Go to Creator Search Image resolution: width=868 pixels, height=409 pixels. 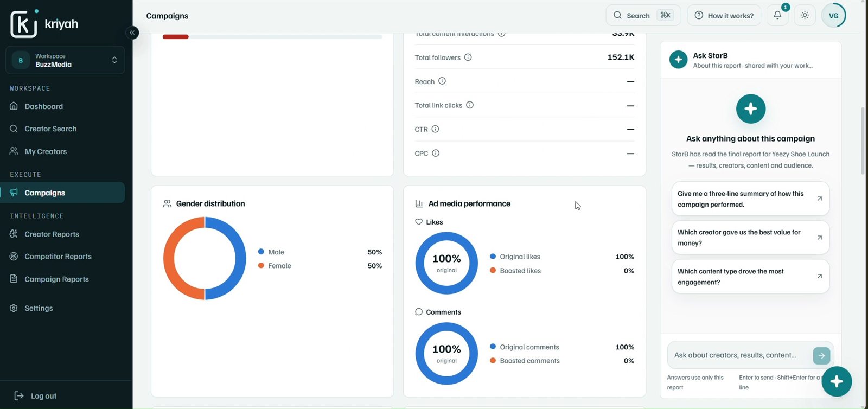[50, 129]
